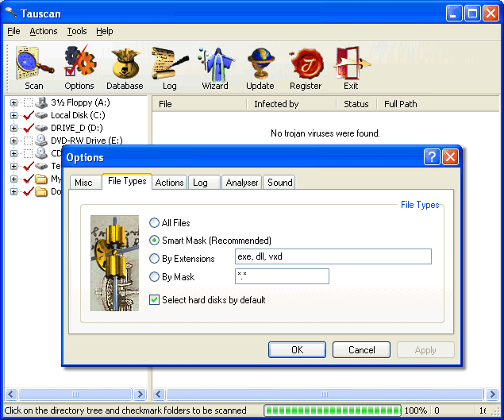Viewport: 504px width, 420px height.
Task: Click the scan progress bar in status bar
Action: pyautogui.click(x=333, y=410)
